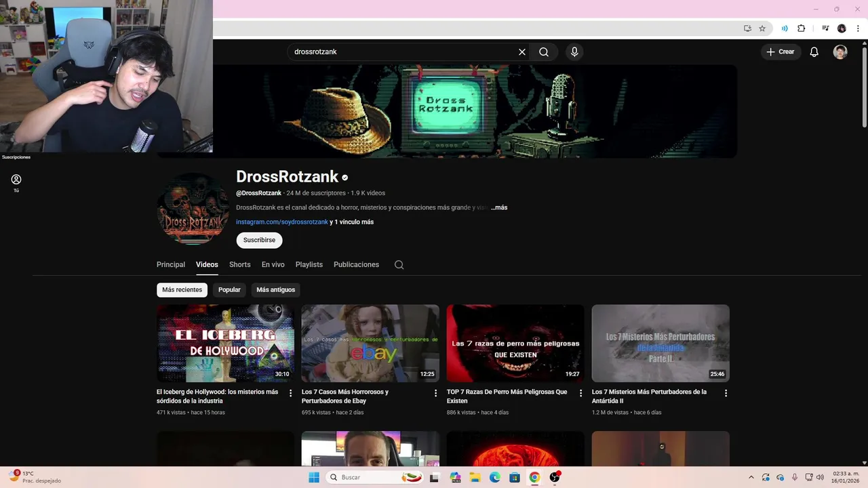
Task: Open the Chrome extensions puzzle icon
Action: (801, 28)
